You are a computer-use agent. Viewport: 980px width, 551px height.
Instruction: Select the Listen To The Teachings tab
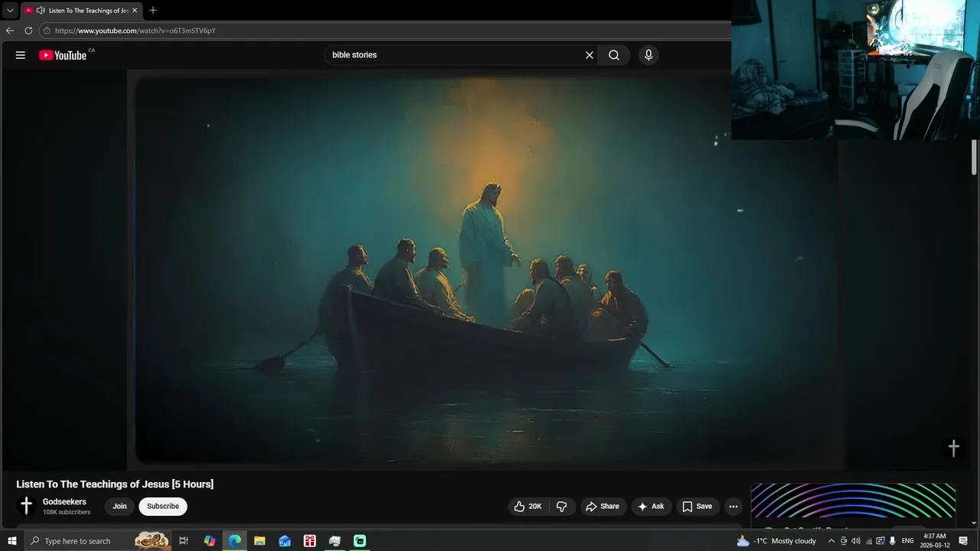click(81, 11)
